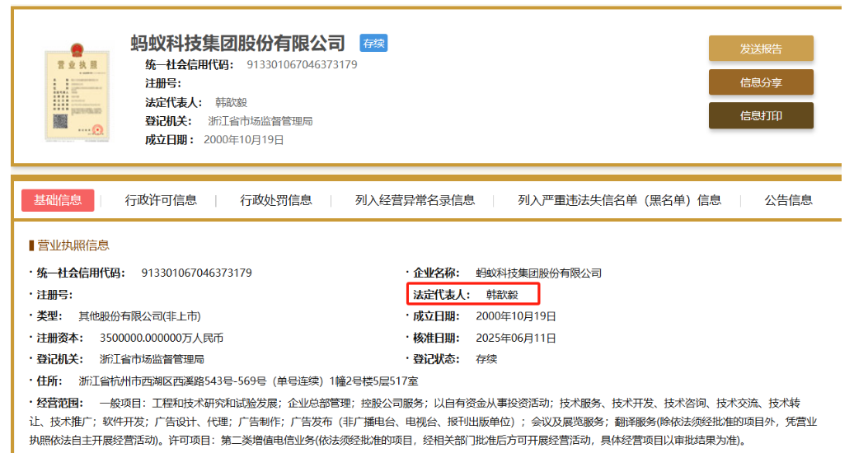The image size is (868, 453).
Task: Click the 注册资本 amount value
Action: [161, 338]
